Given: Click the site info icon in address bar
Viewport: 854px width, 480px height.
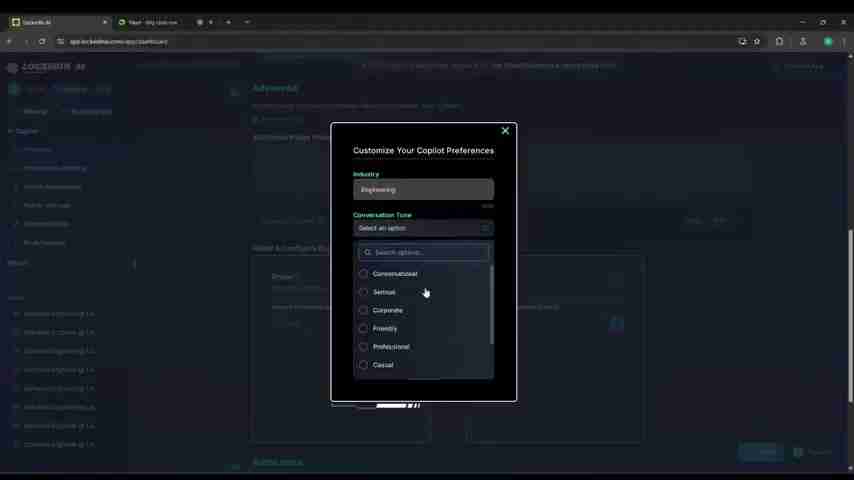Looking at the screenshot, I should (60, 41).
